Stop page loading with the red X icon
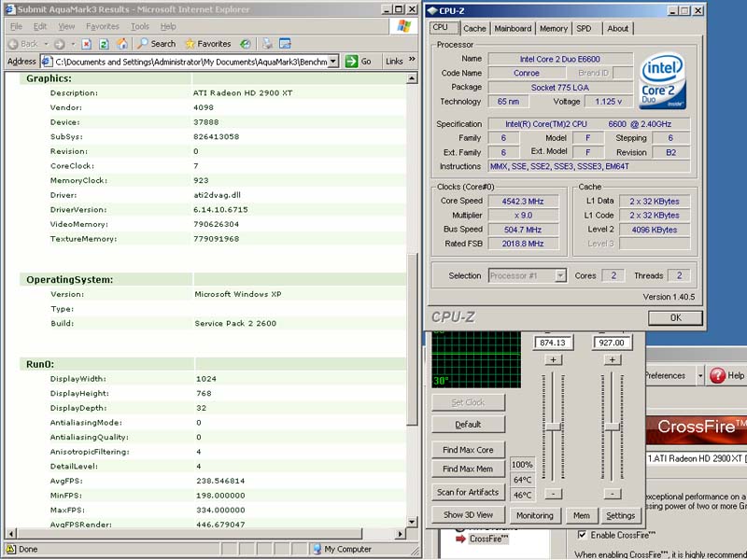This screenshot has width=747, height=560. coord(86,44)
